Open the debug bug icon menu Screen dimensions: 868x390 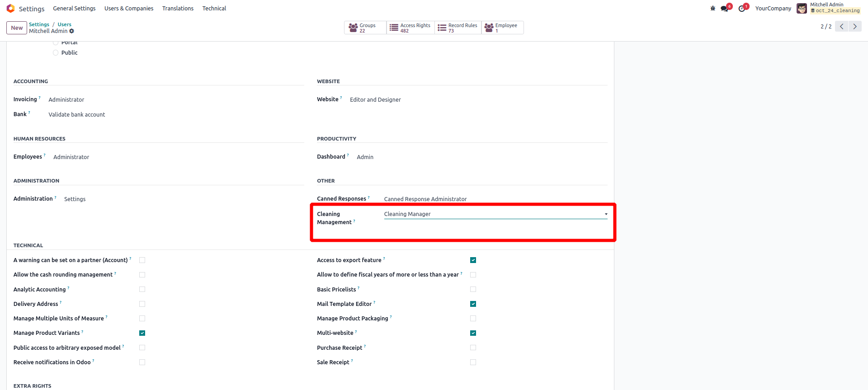pos(713,9)
